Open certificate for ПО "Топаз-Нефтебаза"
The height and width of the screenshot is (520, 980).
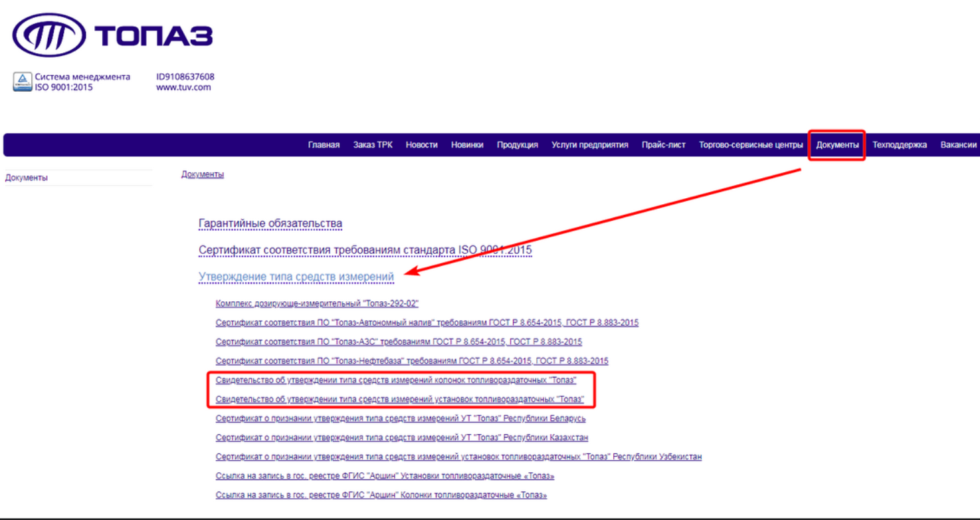click(x=412, y=361)
